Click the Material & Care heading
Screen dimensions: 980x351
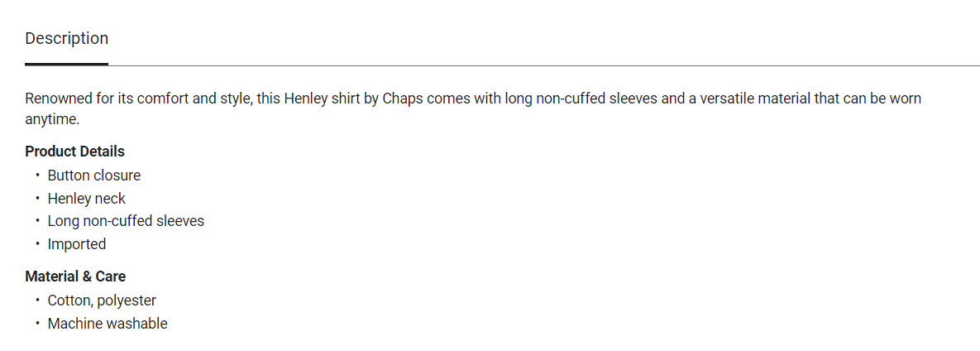75,276
